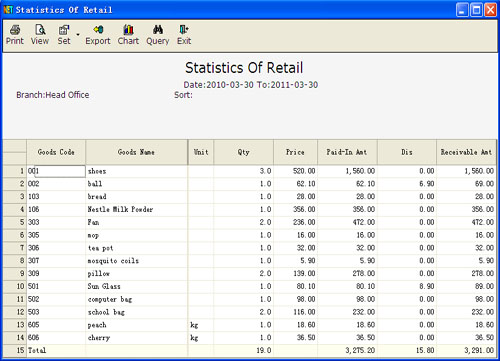Click the price cell 356.00

point(296,210)
